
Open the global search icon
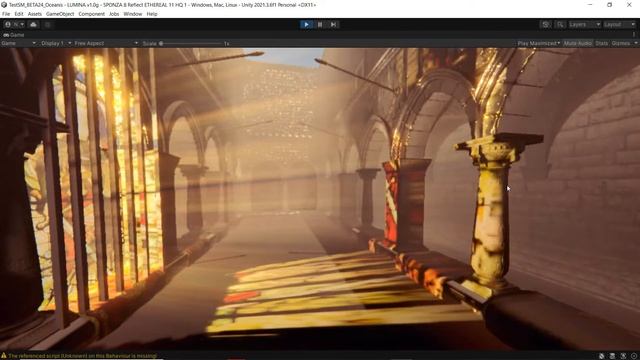[x=560, y=24]
